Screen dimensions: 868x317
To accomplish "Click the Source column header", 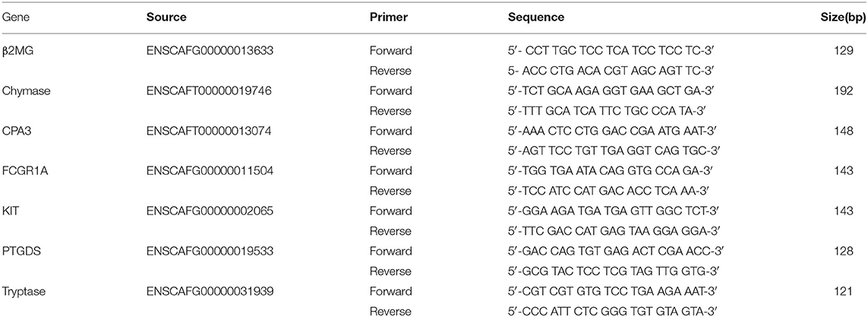I will [x=166, y=17].
